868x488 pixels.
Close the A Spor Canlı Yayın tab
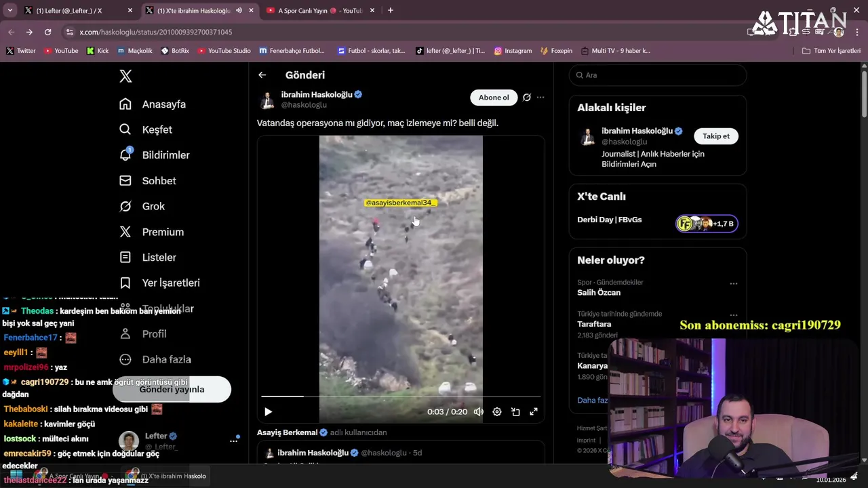(x=372, y=10)
